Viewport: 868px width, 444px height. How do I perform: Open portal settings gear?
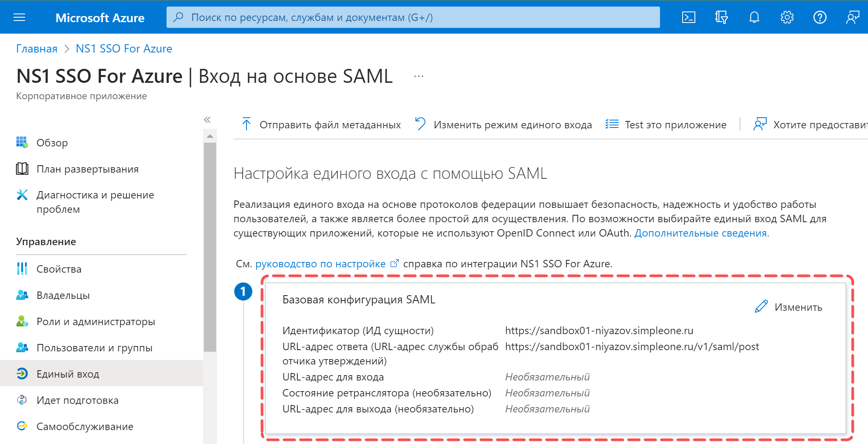click(787, 17)
